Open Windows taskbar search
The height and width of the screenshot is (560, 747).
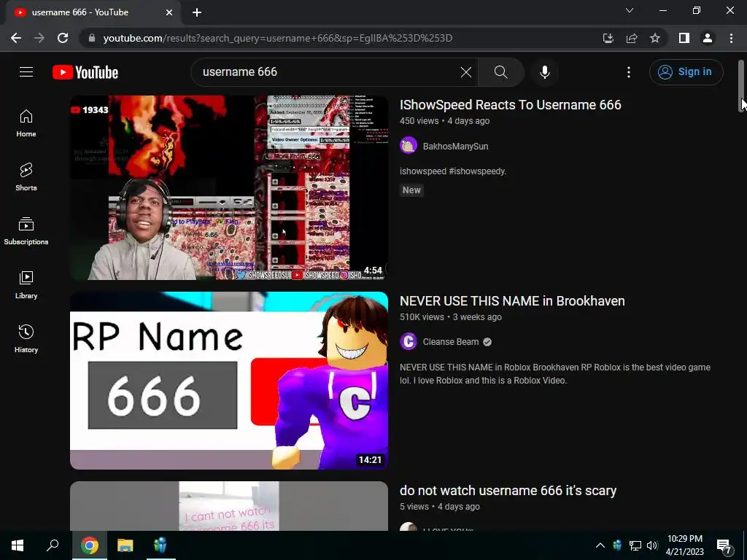point(53,545)
